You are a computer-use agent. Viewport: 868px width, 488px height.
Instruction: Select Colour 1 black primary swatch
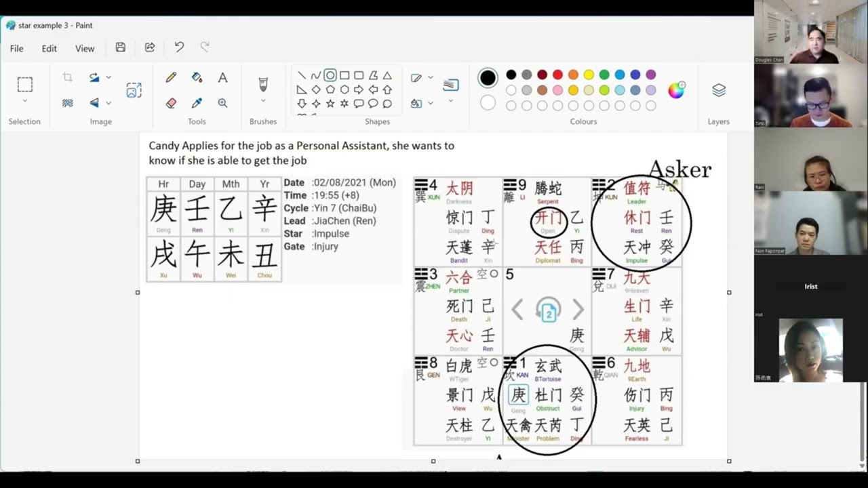coord(488,78)
